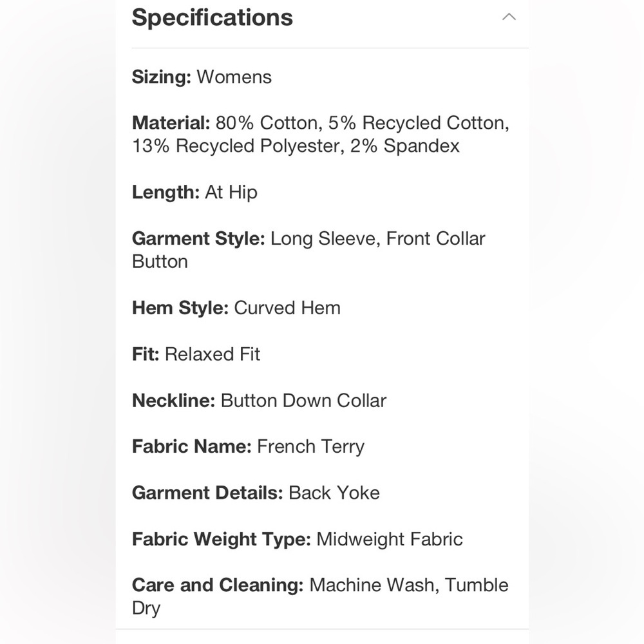644x644 pixels.
Task: Select the Neckline: Button Down Collar line
Action: tap(259, 401)
